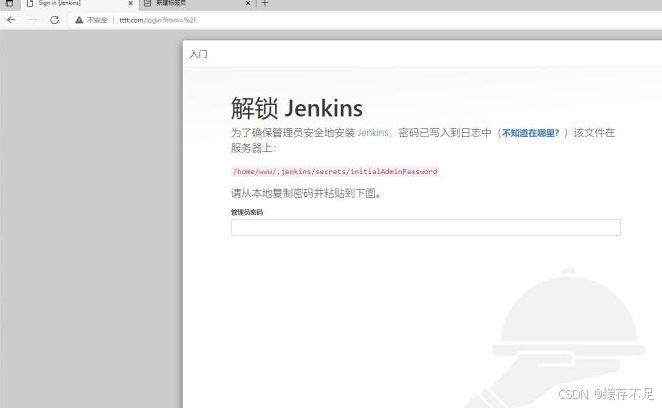The height and width of the screenshot is (408, 662).
Task: Click the 请从本地复制密码并粘贴到下面 instruction
Action: 306,193
